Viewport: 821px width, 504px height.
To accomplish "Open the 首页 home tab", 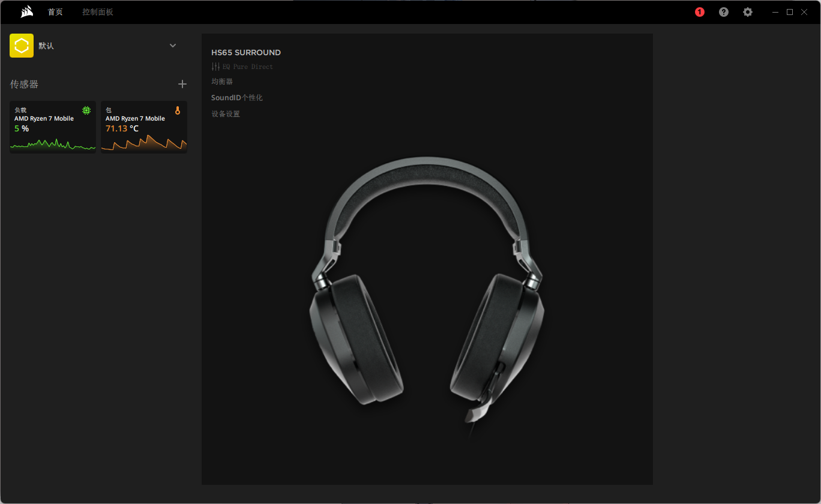I will pyautogui.click(x=55, y=12).
